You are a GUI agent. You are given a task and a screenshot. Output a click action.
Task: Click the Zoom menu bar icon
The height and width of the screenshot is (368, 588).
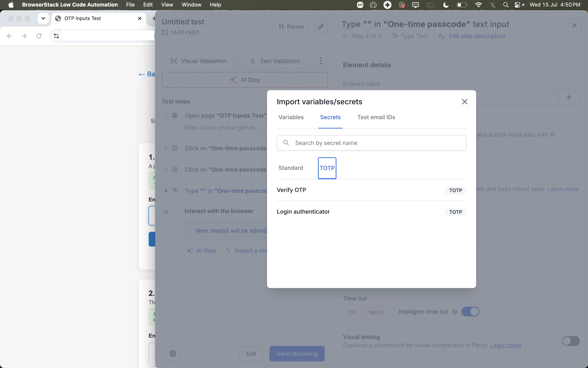pyautogui.click(x=360, y=5)
